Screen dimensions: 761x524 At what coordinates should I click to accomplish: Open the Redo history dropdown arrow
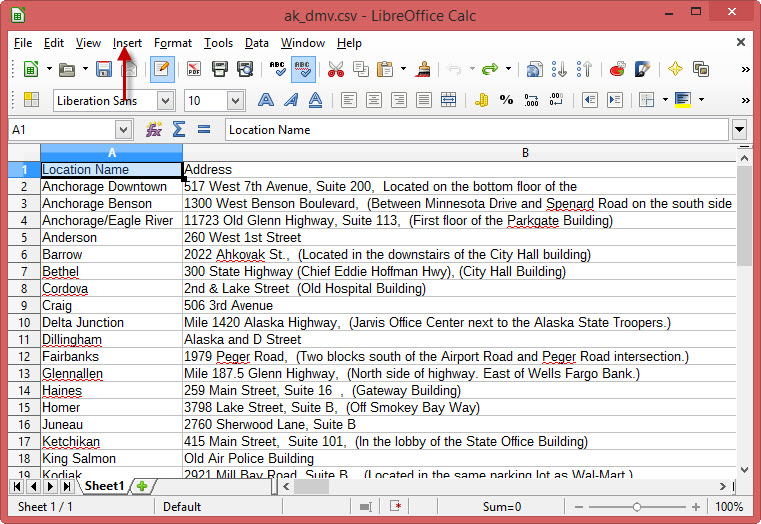click(x=508, y=69)
